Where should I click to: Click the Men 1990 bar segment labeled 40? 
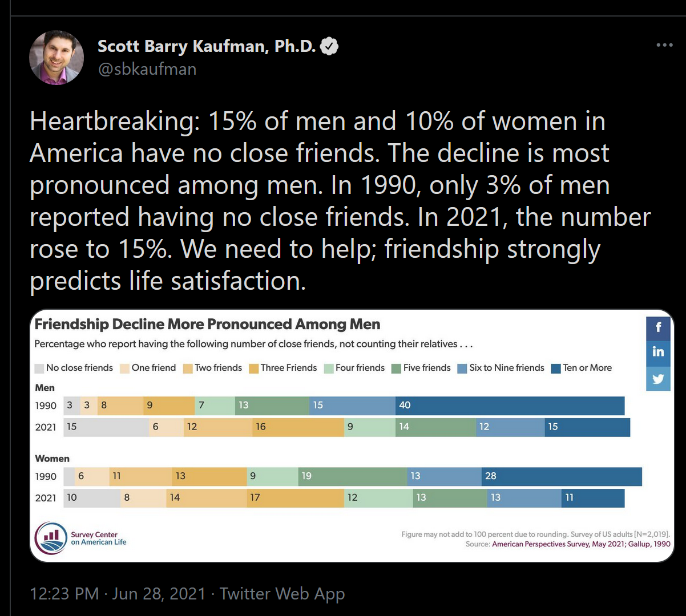(510, 405)
